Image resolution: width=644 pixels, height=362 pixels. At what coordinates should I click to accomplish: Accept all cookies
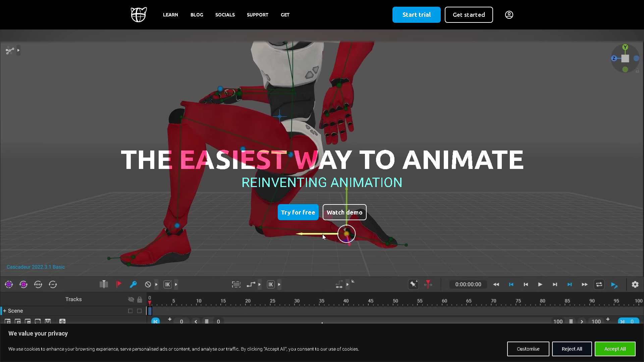point(614,349)
